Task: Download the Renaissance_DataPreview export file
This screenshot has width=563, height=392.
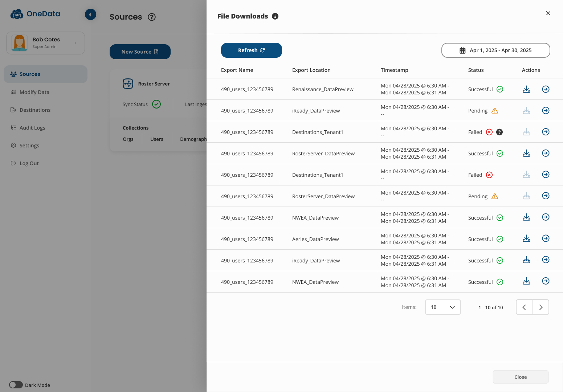Action: 526,89
